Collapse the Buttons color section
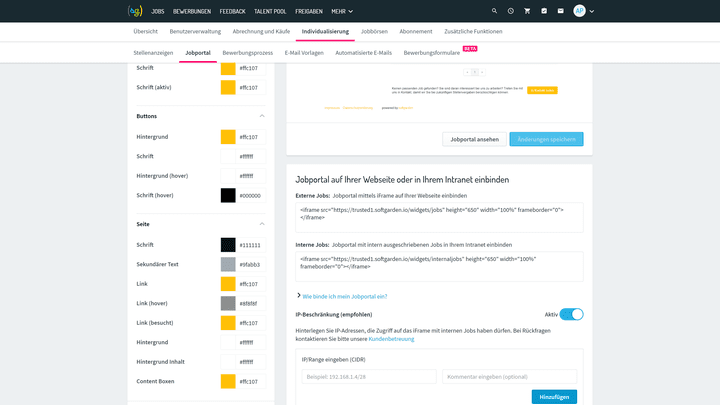 [261, 116]
